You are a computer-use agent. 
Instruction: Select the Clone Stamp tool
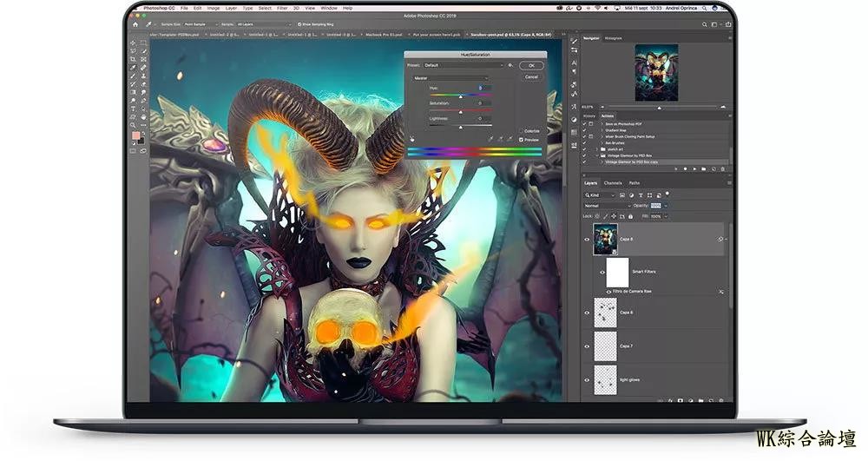click(143, 76)
